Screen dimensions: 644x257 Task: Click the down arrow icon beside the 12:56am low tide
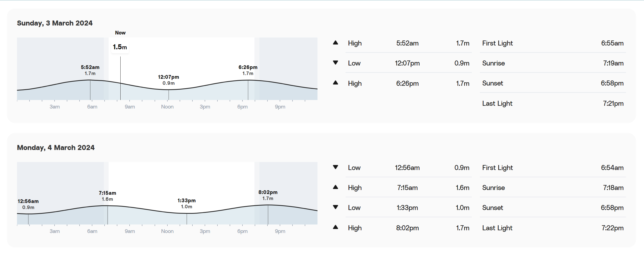coord(336,167)
